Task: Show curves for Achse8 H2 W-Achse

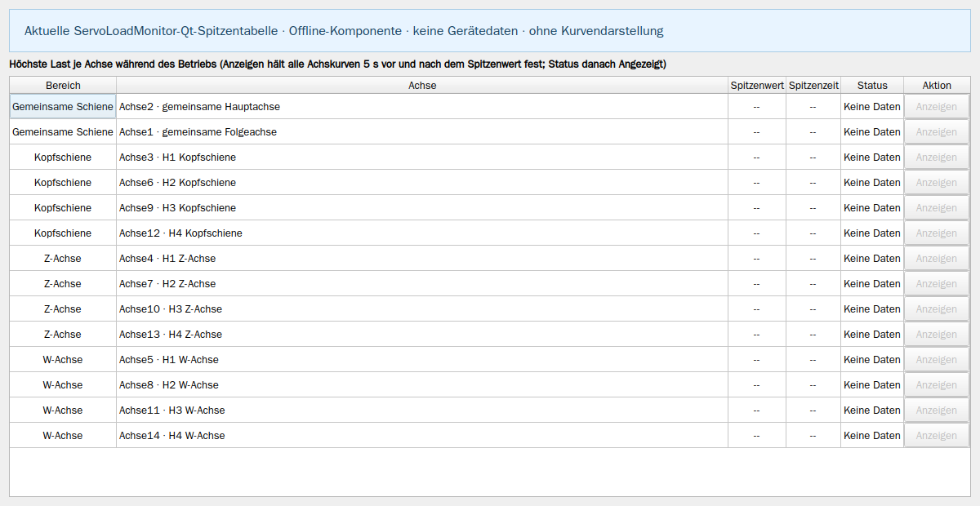Action: 937,385
